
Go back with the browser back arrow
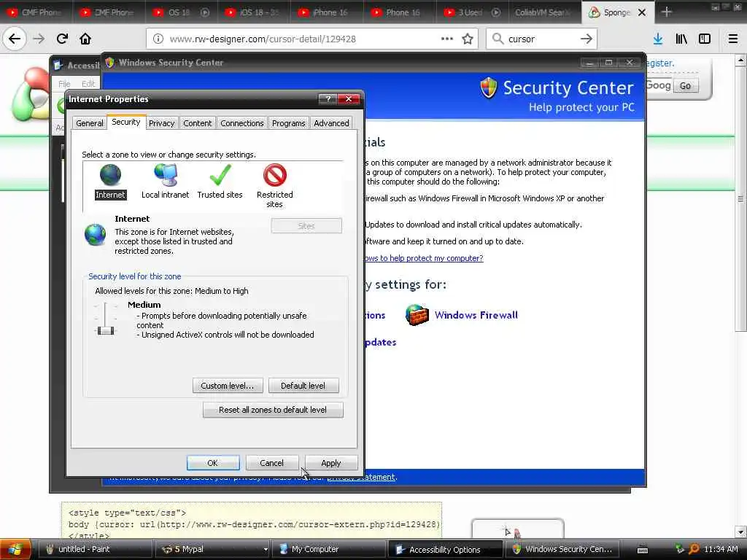(x=15, y=39)
